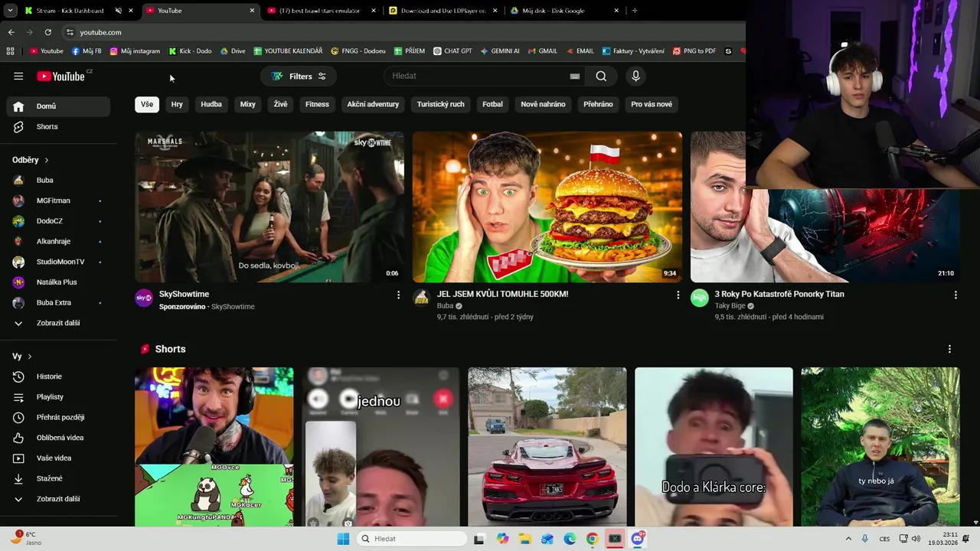Select the Fotbal chip
980x551 pixels.
pos(492,104)
